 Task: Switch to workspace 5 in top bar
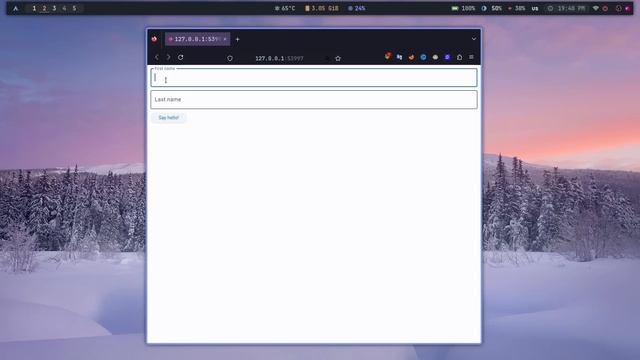point(74,8)
